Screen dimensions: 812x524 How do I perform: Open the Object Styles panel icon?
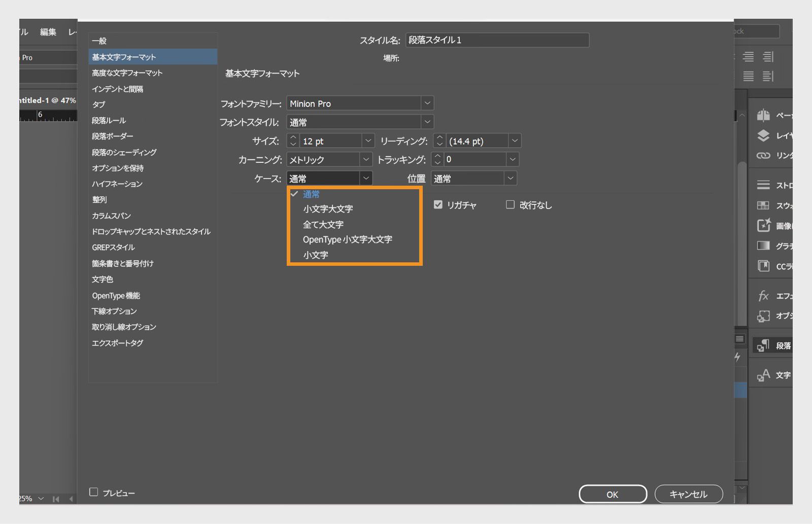(x=763, y=316)
